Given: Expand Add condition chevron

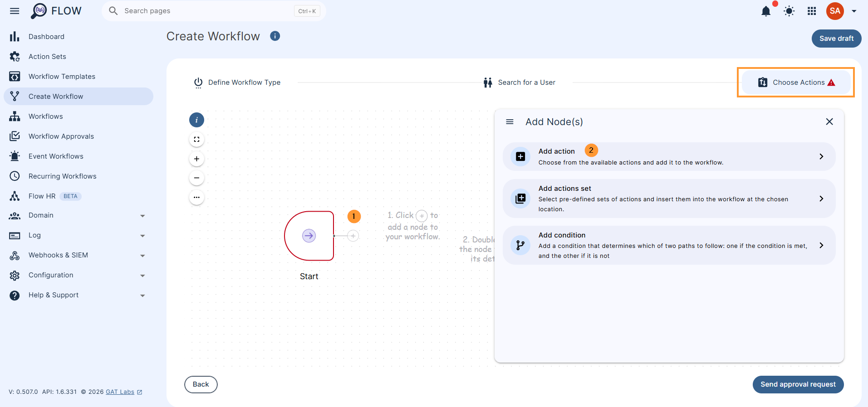Looking at the screenshot, I should [821, 245].
